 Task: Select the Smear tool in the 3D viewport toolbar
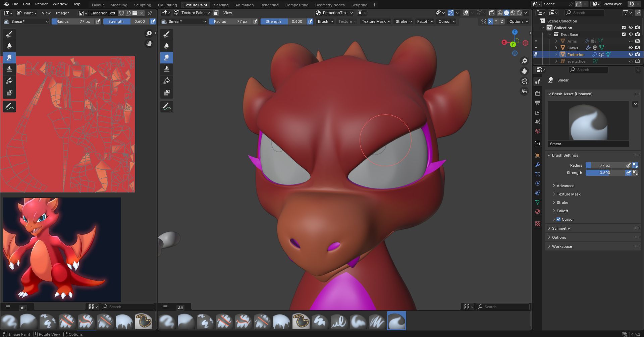(x=167, y=58)
